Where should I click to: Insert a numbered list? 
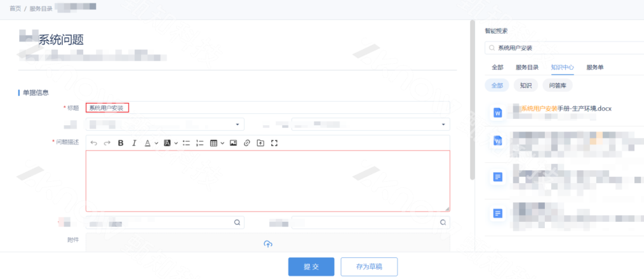click(x=200, y=143)
